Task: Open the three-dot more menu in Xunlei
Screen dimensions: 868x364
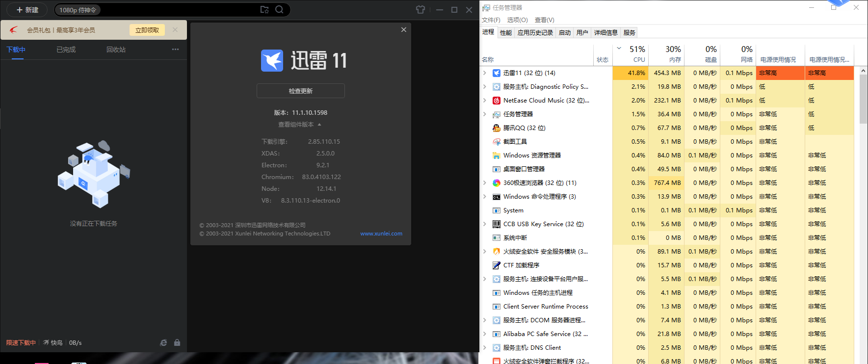Action: (175, 50)
